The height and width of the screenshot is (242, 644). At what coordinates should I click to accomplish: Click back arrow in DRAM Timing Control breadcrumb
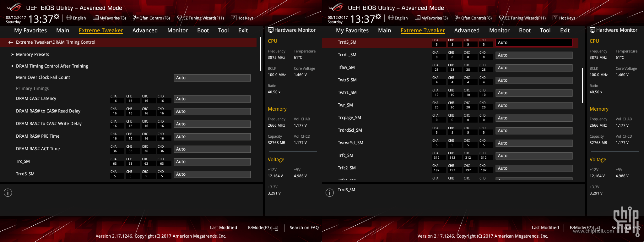11,42
